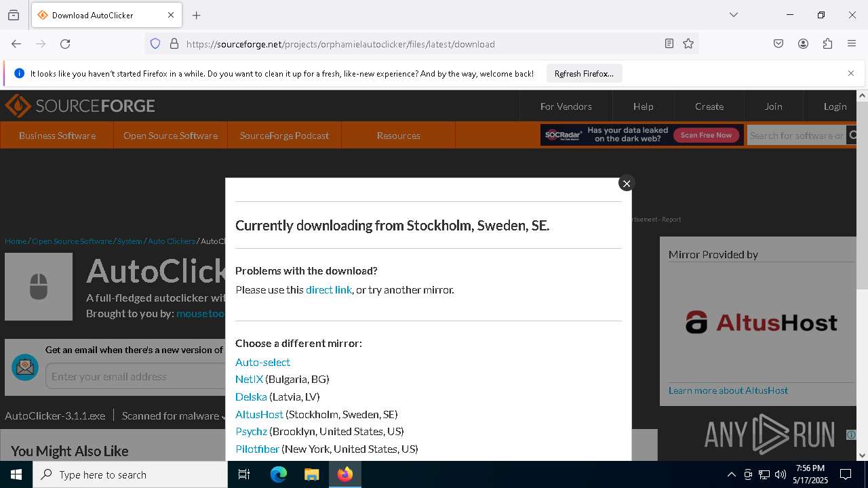The image size is (868, 488).
Task: Select the Download AutoClicker tab
Action: pyautogui.click(x=106, y=15)
